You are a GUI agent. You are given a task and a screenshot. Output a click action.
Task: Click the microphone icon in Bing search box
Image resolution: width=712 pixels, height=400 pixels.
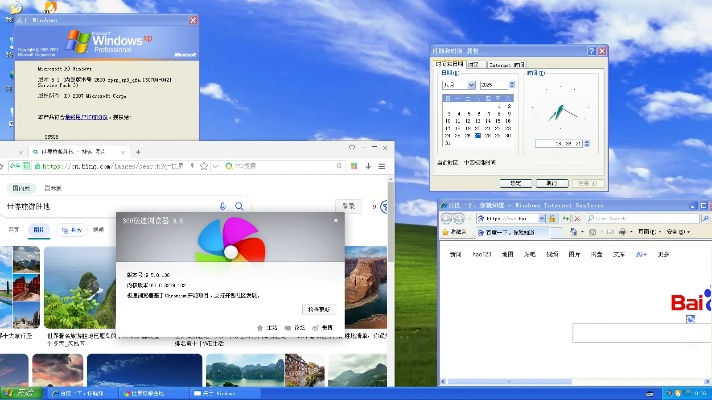pyautogui.click(x=222, y=206)
